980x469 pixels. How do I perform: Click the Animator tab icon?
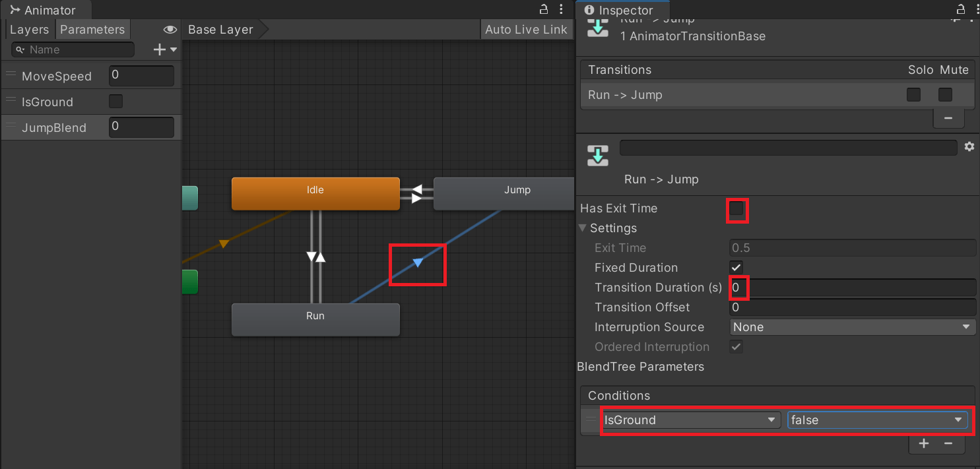click(15, 10)
